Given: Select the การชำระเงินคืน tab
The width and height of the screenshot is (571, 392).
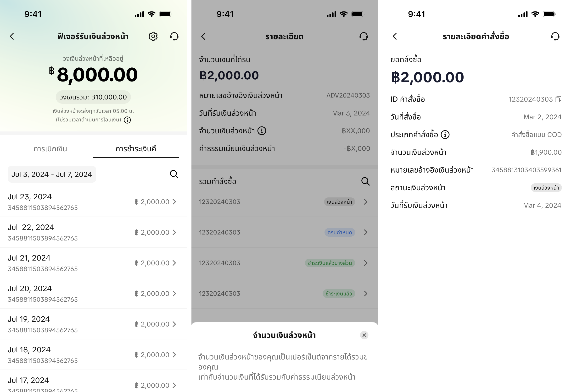Looking at the screenshot, I should [x=136, y=149].
